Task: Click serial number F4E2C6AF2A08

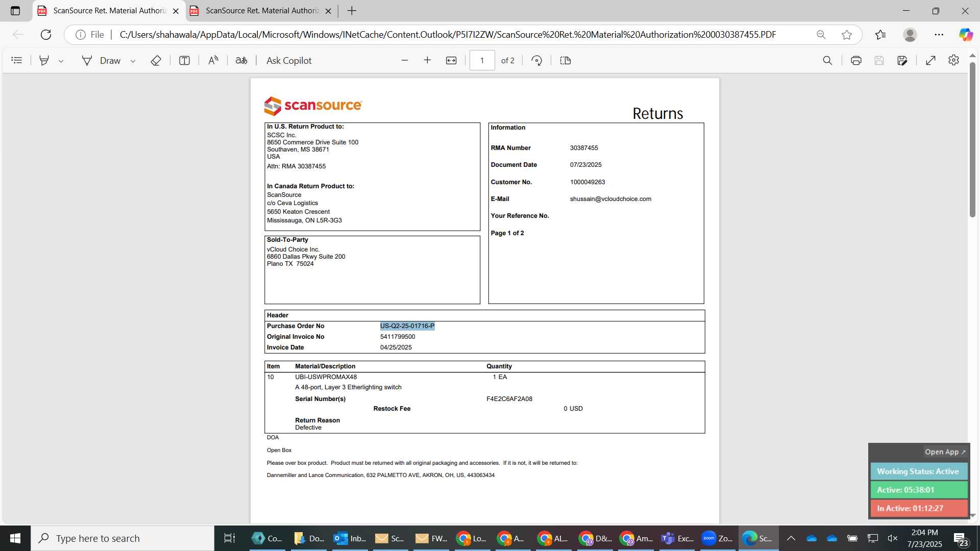Action: click(509, 399)
